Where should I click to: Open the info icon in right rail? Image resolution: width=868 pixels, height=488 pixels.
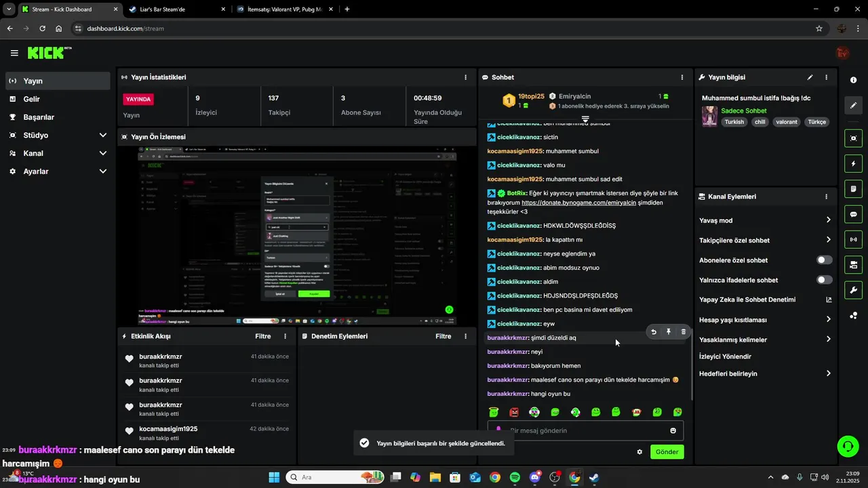853,80
